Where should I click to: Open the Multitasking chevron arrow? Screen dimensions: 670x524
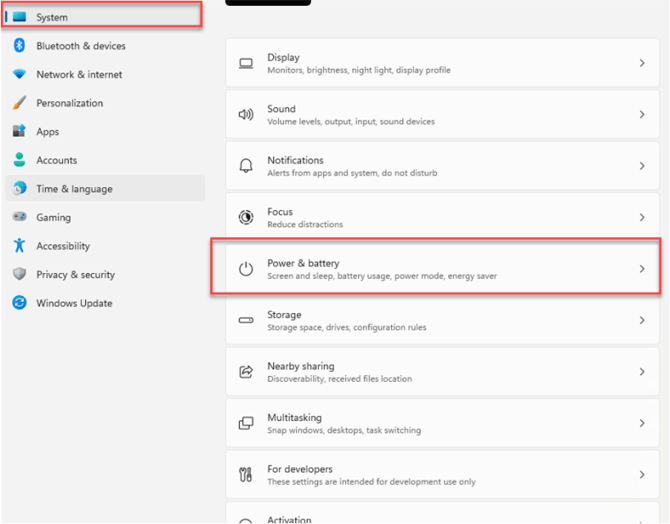coord(642,423)
